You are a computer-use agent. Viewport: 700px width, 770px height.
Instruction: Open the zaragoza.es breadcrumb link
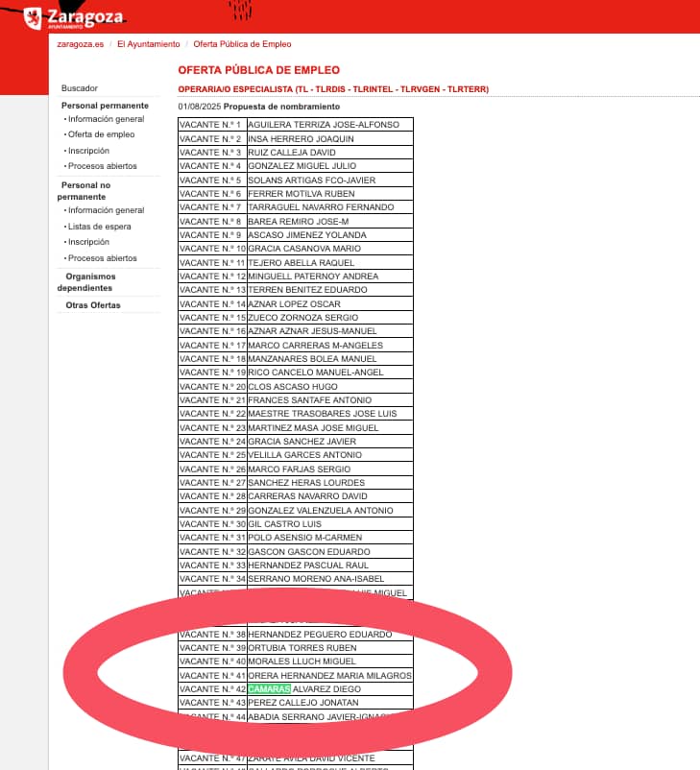tap(80, 44)
